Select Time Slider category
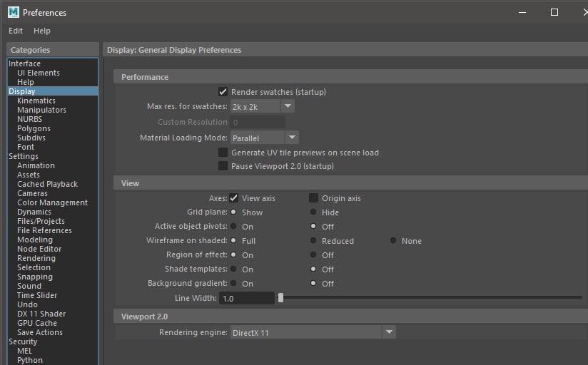 53,295
